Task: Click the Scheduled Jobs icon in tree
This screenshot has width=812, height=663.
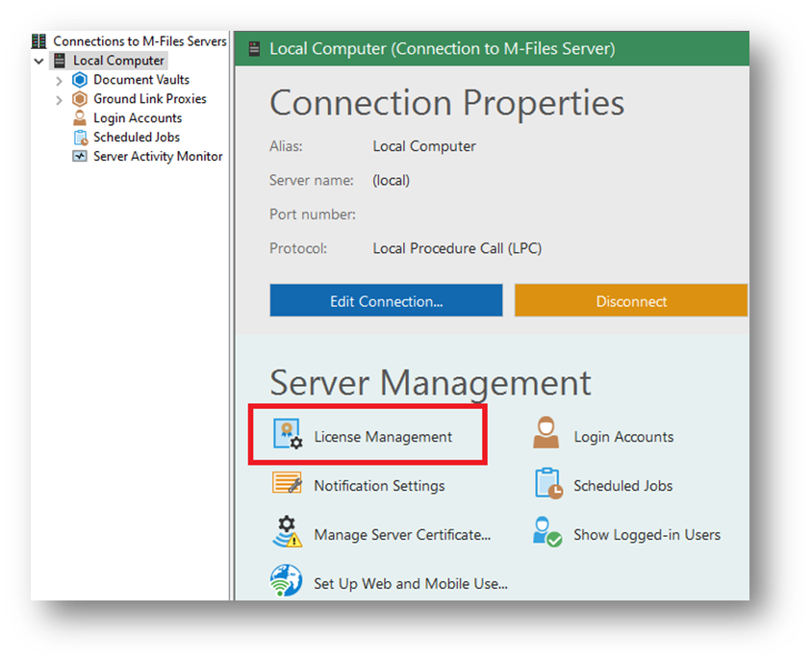Action: tap(81, 138)
